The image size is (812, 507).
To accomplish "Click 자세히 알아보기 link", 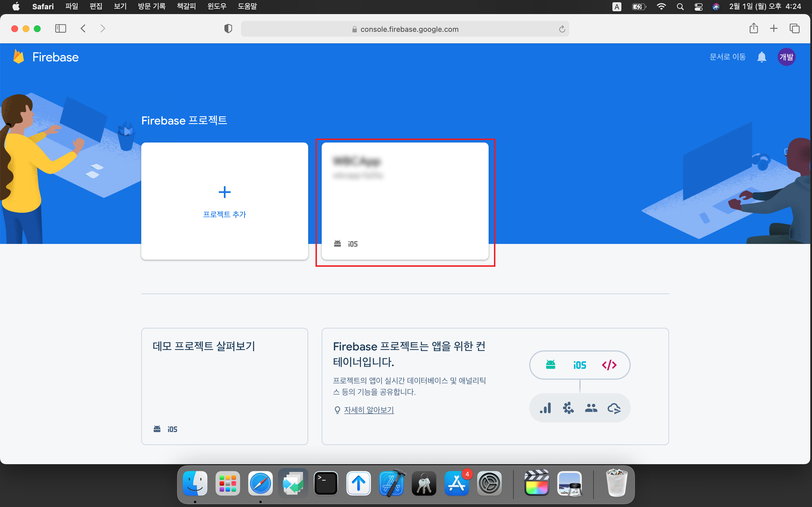I will [369, 410].
